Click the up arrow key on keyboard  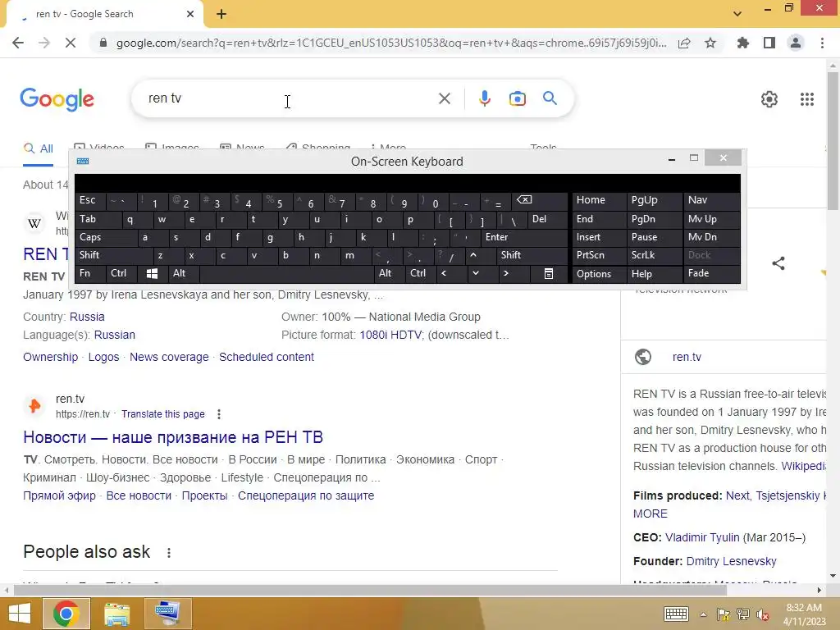point(473,256)
